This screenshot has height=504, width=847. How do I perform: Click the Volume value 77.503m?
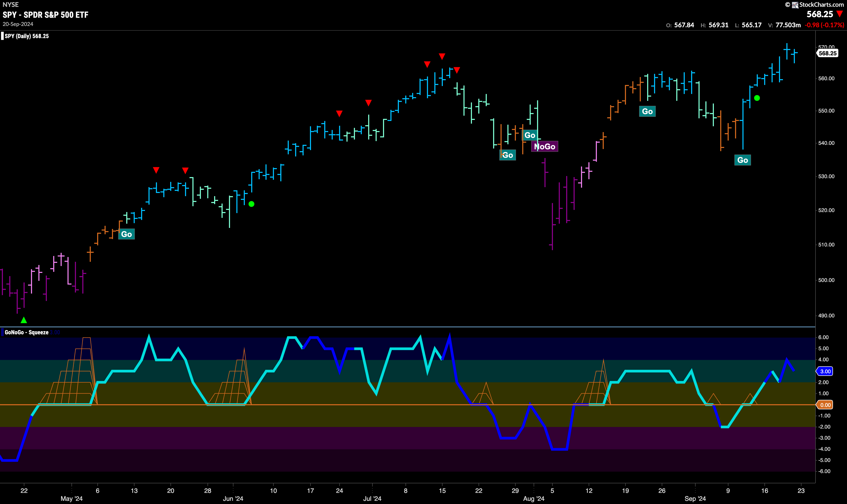coord(788,25)
